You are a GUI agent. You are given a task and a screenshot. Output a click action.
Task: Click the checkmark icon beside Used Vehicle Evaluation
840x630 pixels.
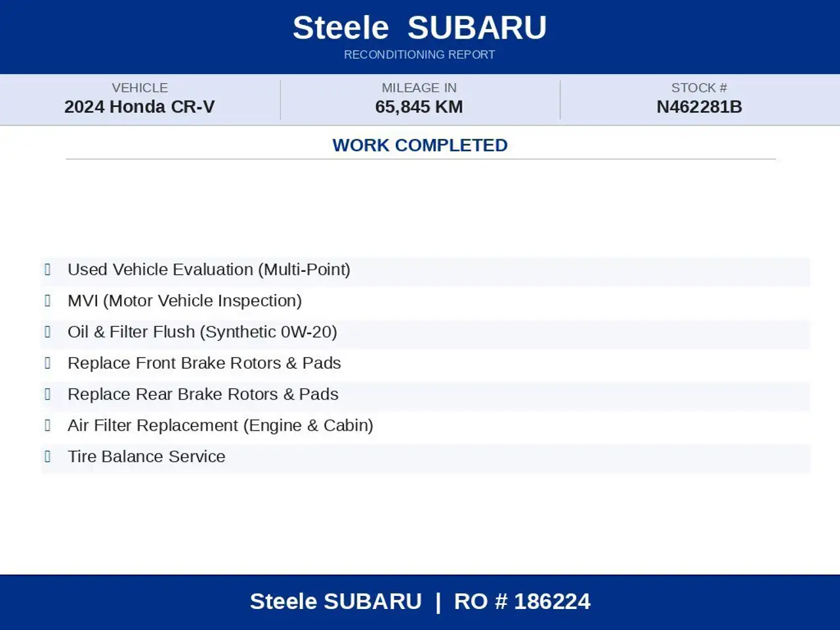click(47, 270)
